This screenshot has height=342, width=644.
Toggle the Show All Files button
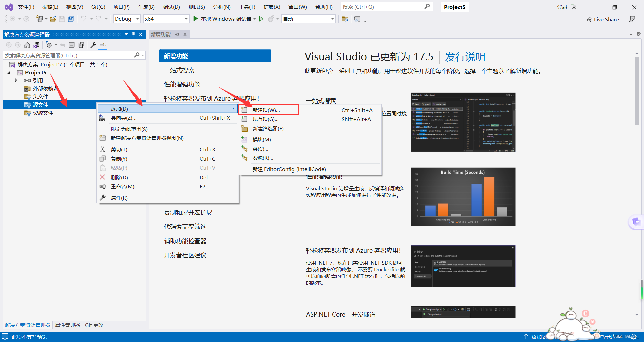coord(81,45)
